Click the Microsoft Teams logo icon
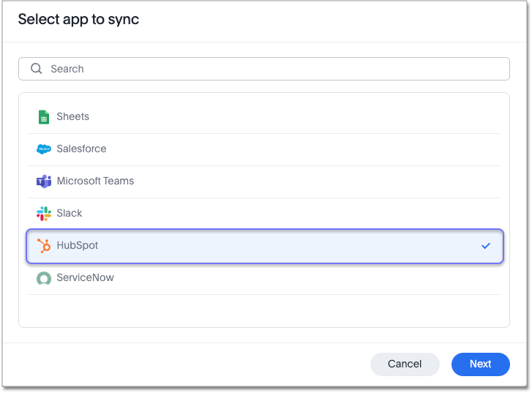532x393 pixels. pos(44,181)
